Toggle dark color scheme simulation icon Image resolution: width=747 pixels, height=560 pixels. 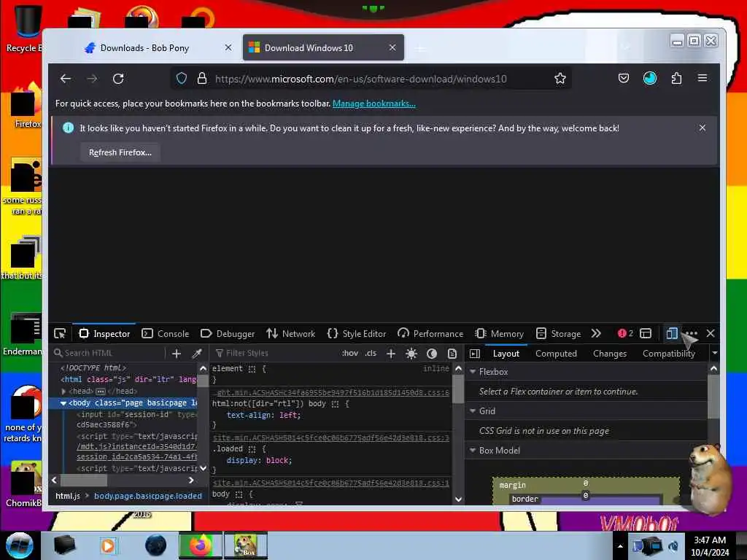pos(432,354)
